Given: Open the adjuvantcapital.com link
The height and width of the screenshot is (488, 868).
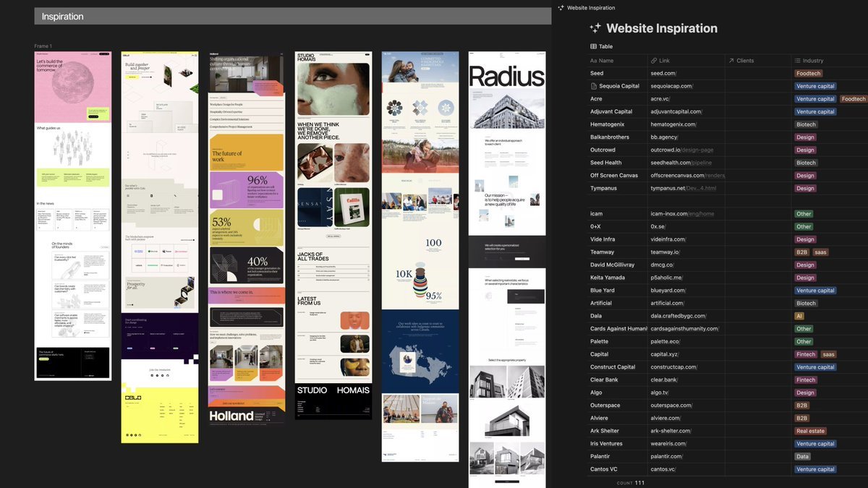Looking at the screenshot, I should [677, 111].
